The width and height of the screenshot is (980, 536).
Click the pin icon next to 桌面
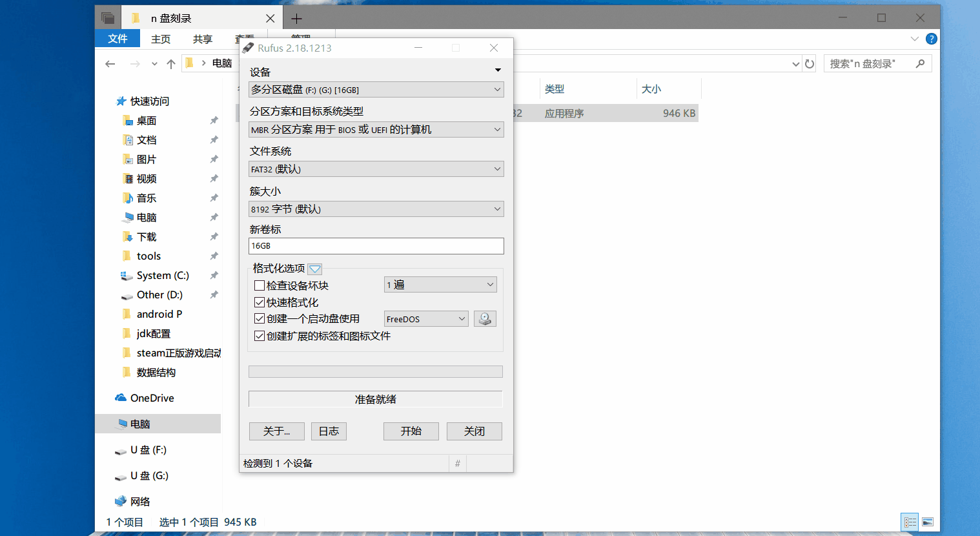214,120
